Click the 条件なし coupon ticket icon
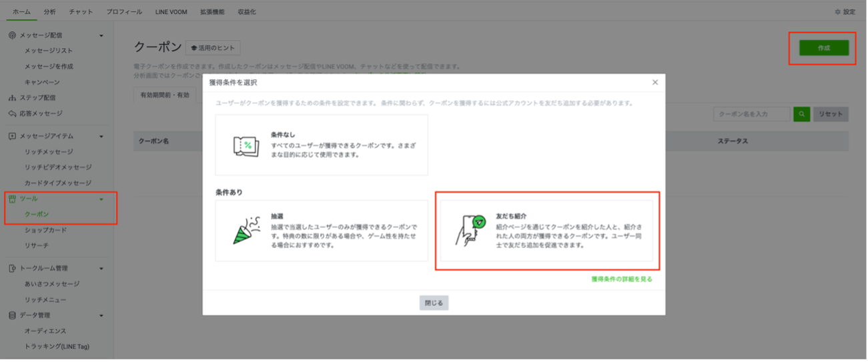Image resolution: width=868 pixels, height=362 pixels. tap(246, 145)
